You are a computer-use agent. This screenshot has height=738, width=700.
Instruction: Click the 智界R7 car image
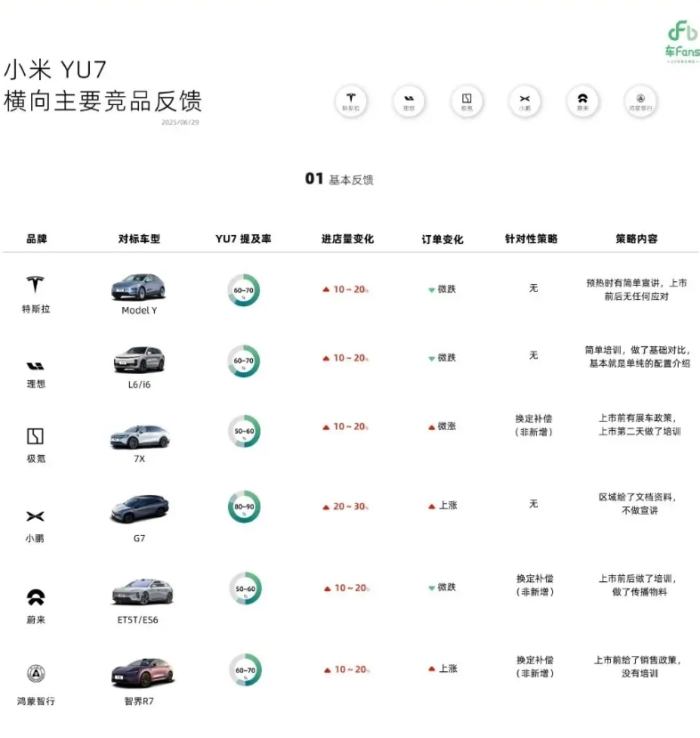(142, 672)
